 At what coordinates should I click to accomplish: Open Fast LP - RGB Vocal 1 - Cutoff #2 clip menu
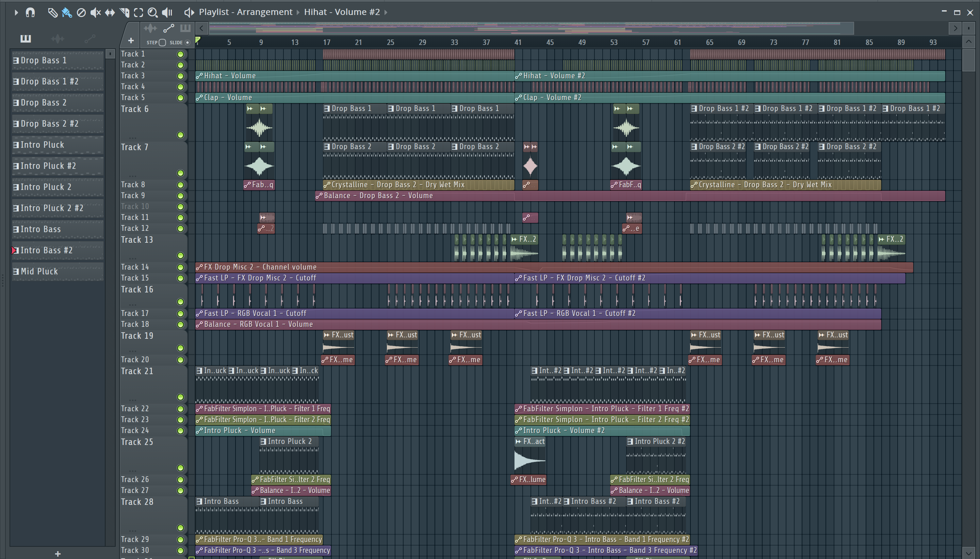tap(518, 314)
